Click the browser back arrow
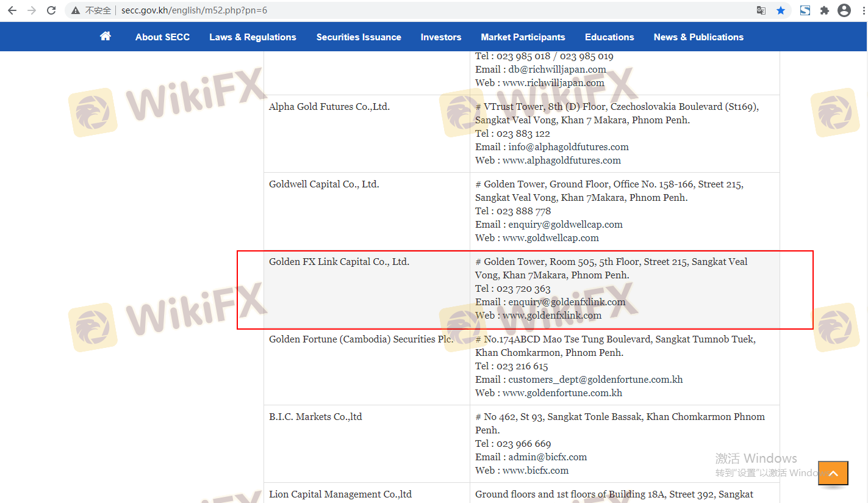The image size is (868, 503). [x=12, y=10]
